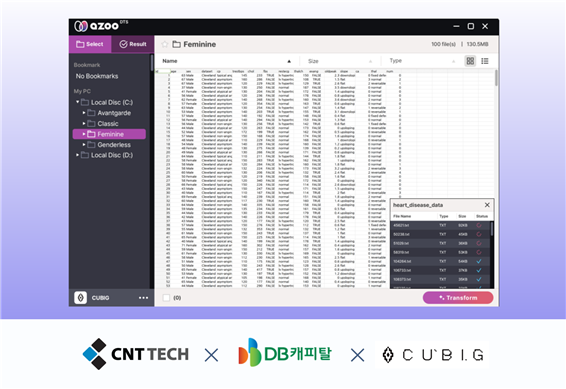Viewport: 566px width, 389px height.
Task: Collapse the Local Disc (C:) tree node
Action: [x=77, y=102]
